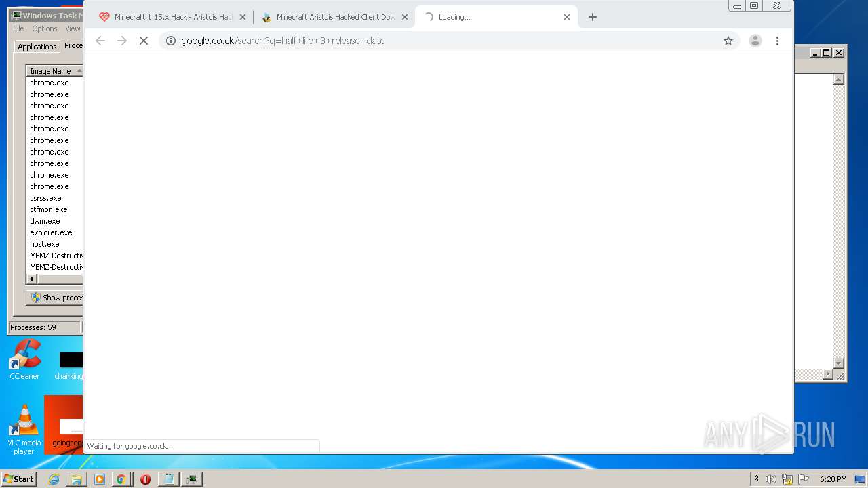Open Windows Media Player taskbar icon
This screenshot has height=488, width=868.
pyautogui.click(x=100, y=479)
